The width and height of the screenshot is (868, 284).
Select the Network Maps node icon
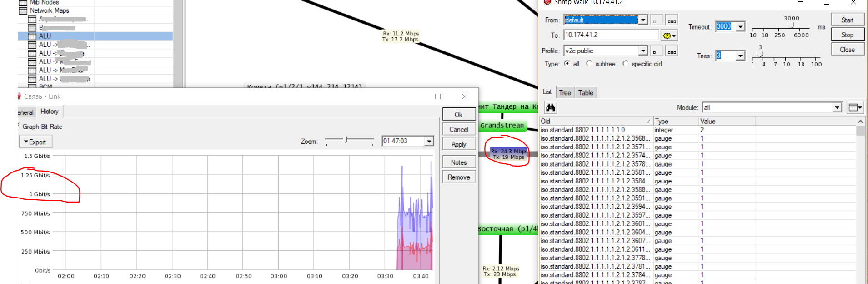23,10
